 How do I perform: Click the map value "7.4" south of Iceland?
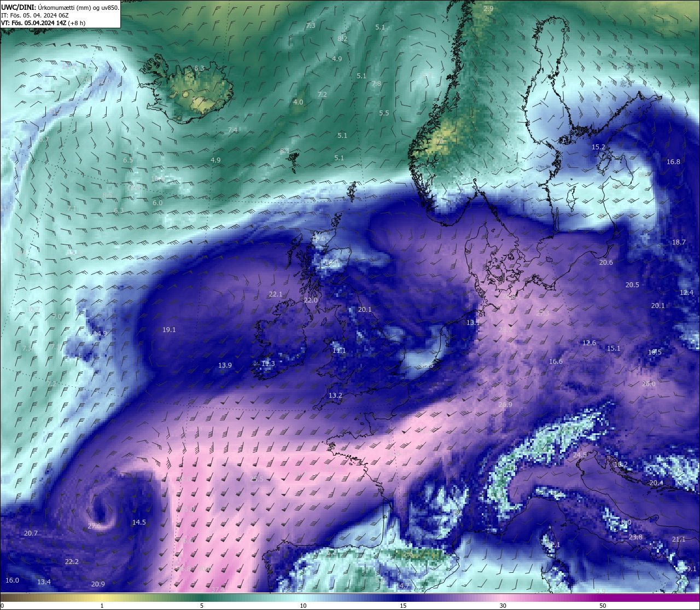[233, 130]
